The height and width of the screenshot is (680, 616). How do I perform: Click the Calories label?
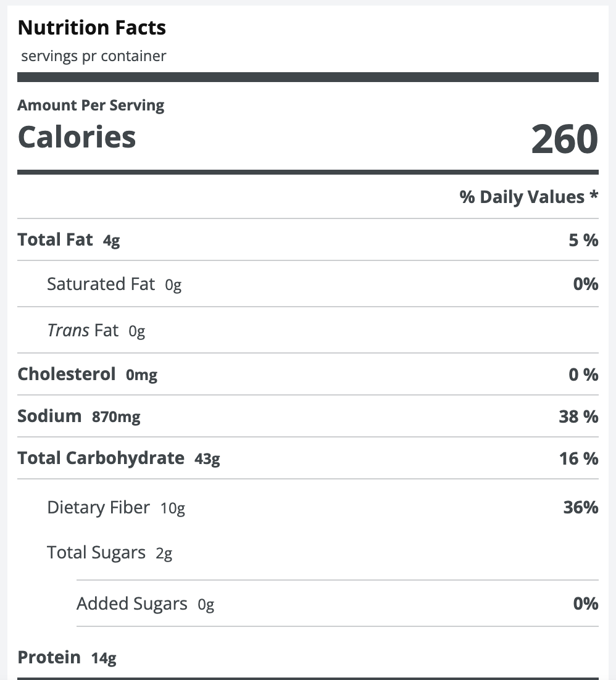(77, 137)
